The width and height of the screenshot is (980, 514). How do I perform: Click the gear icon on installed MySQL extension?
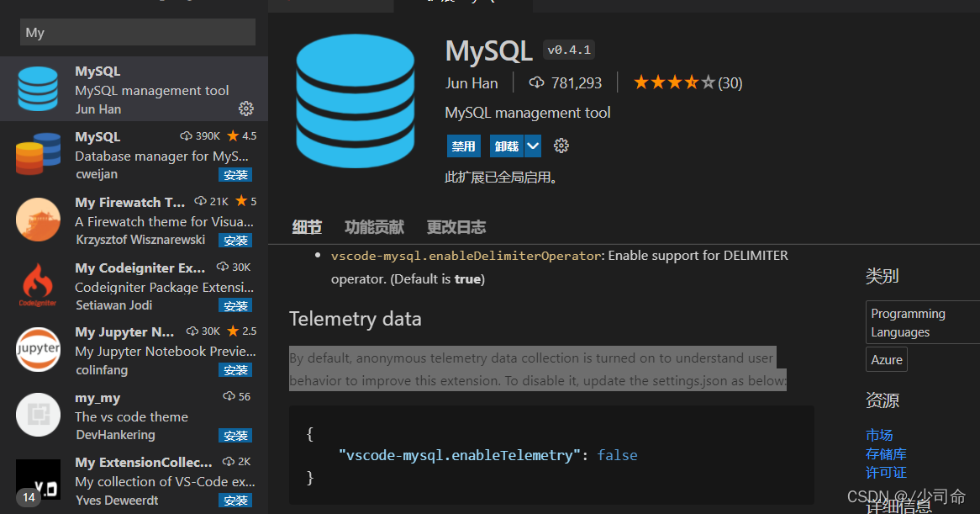[246, 109]
